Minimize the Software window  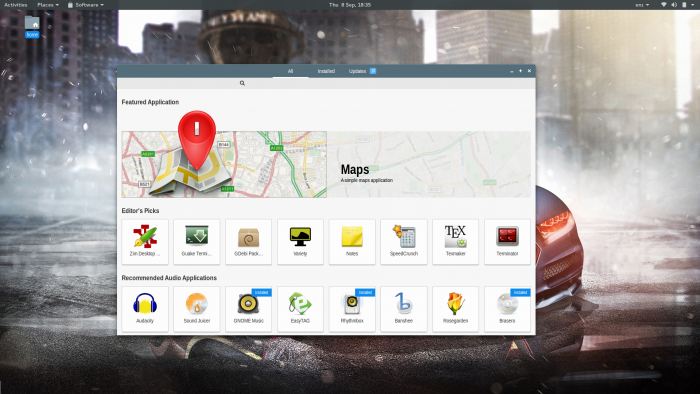point(512,71)
